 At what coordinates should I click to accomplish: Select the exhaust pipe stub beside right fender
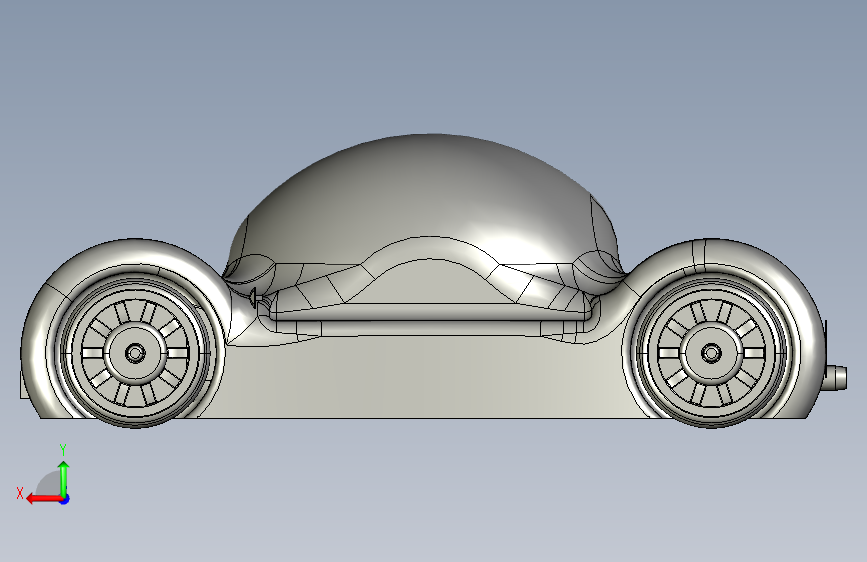[836, 377]
